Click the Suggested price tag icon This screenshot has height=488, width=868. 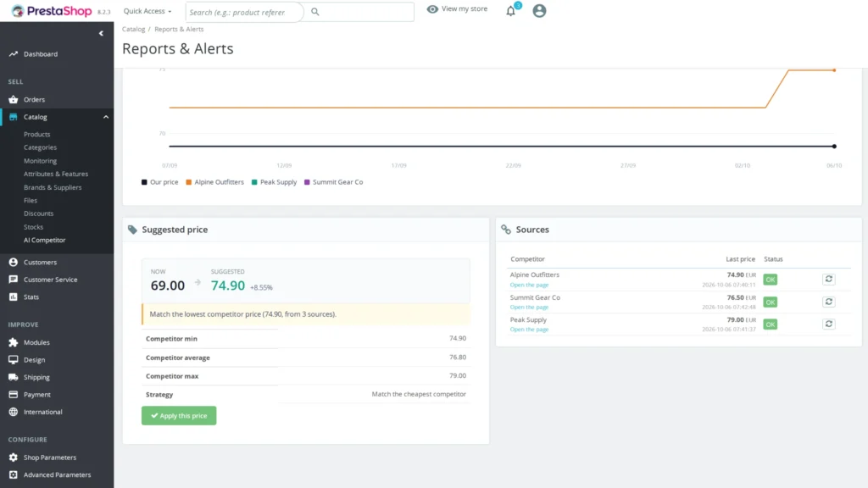tap(132, 230)
